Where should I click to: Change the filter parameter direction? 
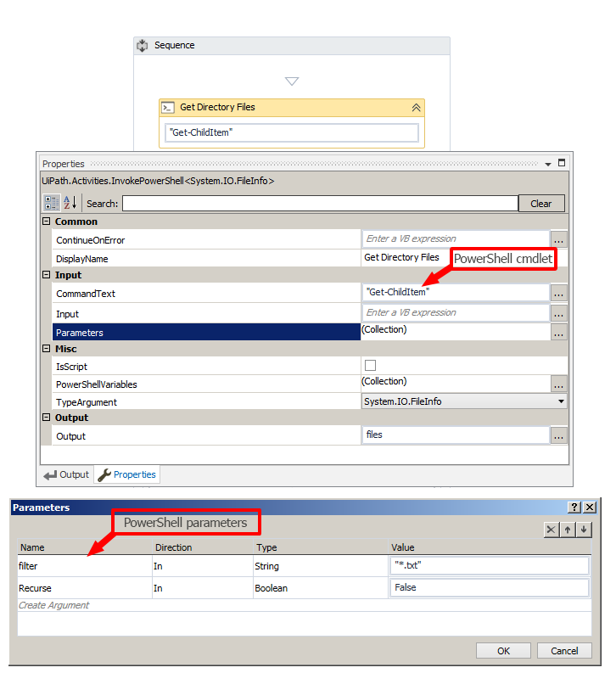pyautogui.click(x=203, y=566)
